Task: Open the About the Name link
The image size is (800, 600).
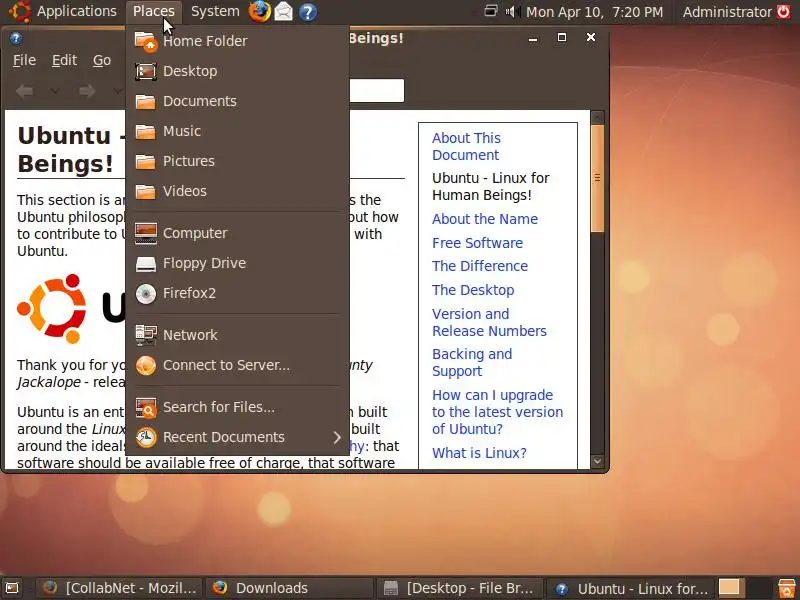Action: [x=485, y=219]
